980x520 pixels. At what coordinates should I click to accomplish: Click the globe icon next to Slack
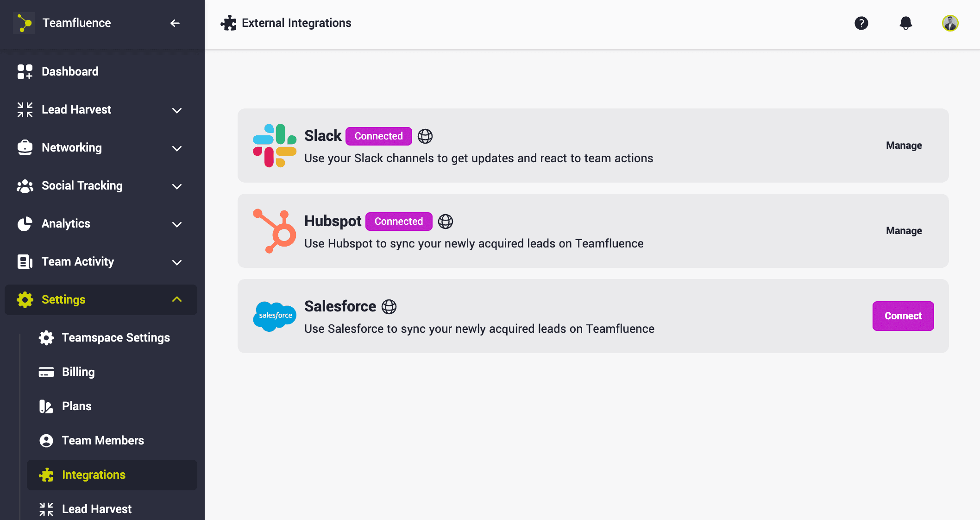(x=425, y=136)
